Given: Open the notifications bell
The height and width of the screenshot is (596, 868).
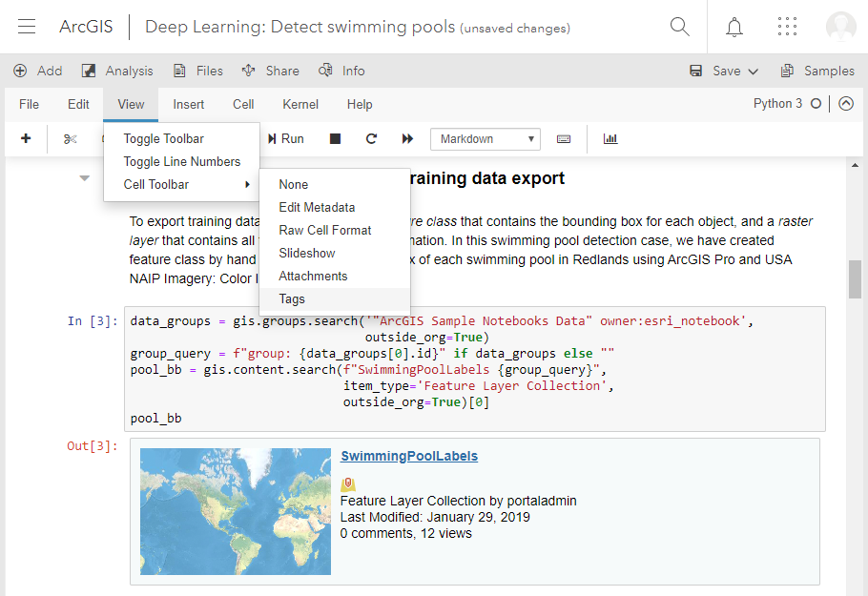Looking at the screenshot, I should click(734, 27).
